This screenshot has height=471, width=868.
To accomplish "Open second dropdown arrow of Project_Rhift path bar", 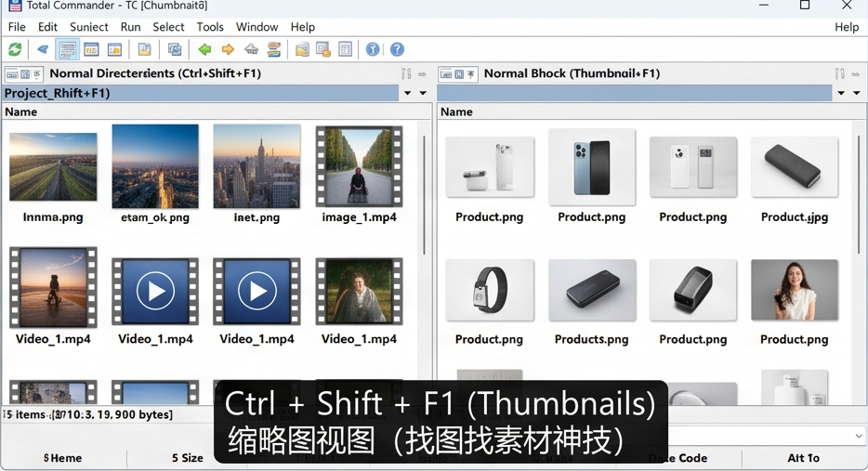I will [423, 93].
